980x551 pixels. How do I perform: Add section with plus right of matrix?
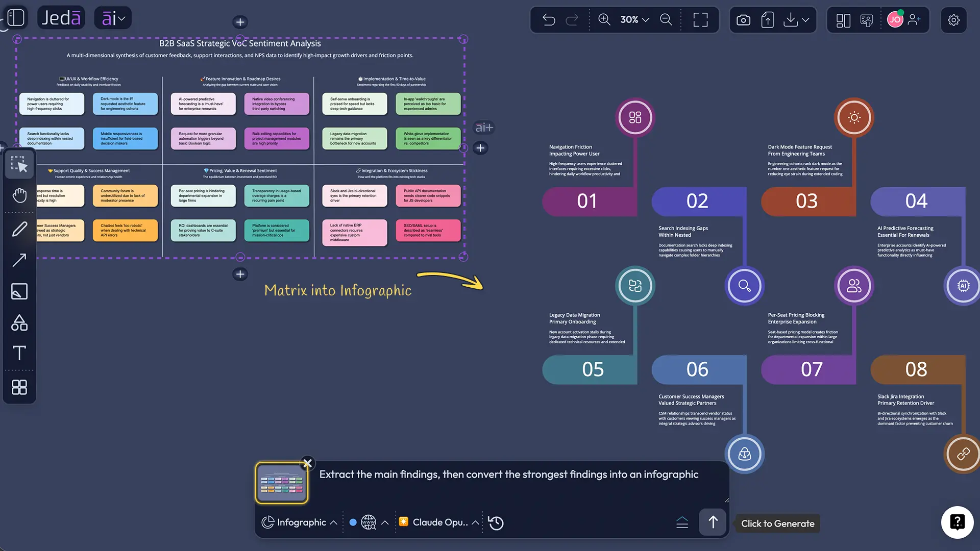480,148
